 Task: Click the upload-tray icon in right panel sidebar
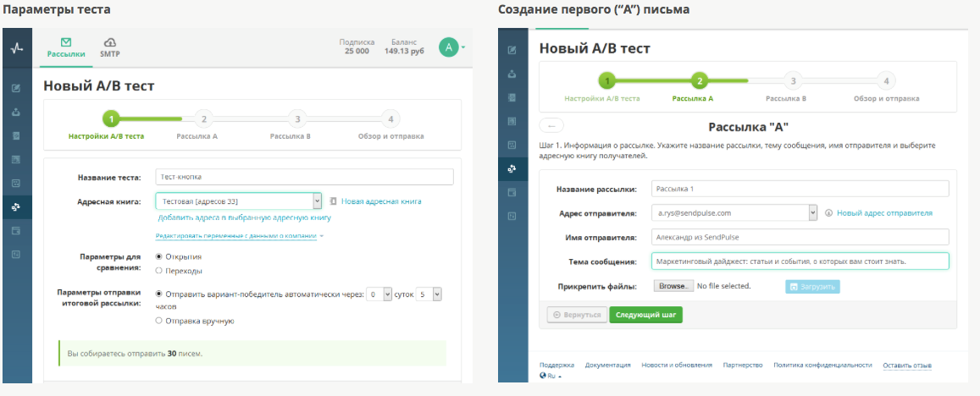pos(512,74)
